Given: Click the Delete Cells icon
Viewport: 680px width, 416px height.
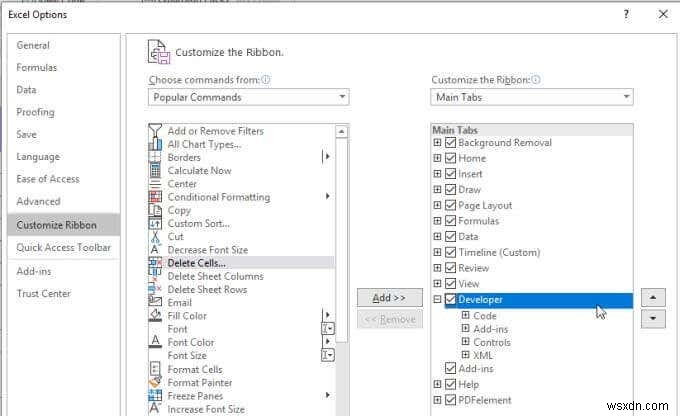Looking at the screenshot, I should click(x=155, y=263).
